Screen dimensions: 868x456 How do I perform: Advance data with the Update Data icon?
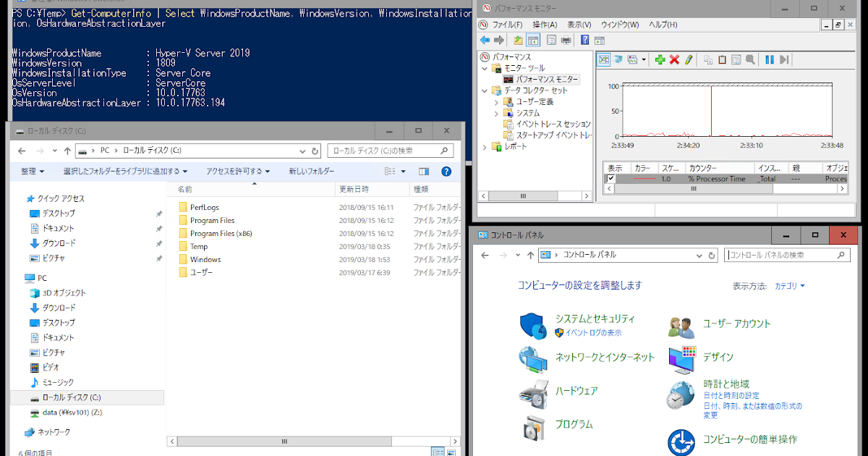coord(784,59)
